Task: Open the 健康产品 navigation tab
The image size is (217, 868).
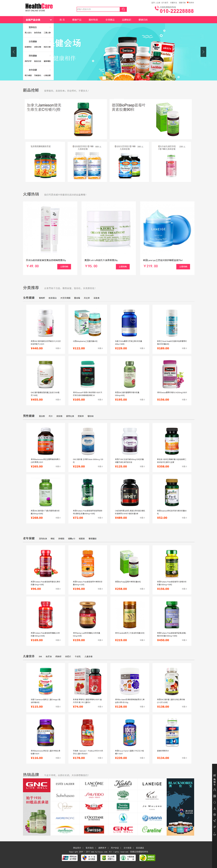Action: point(77,19)
